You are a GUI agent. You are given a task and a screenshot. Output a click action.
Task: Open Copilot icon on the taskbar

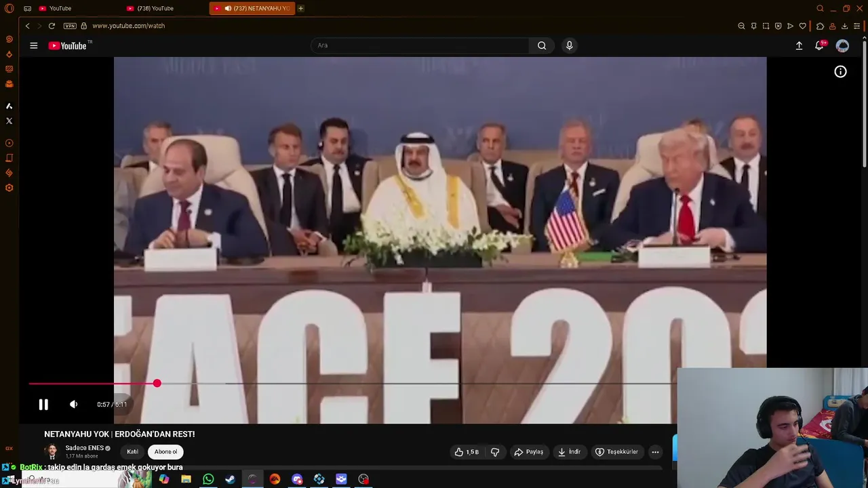(164, 479)
